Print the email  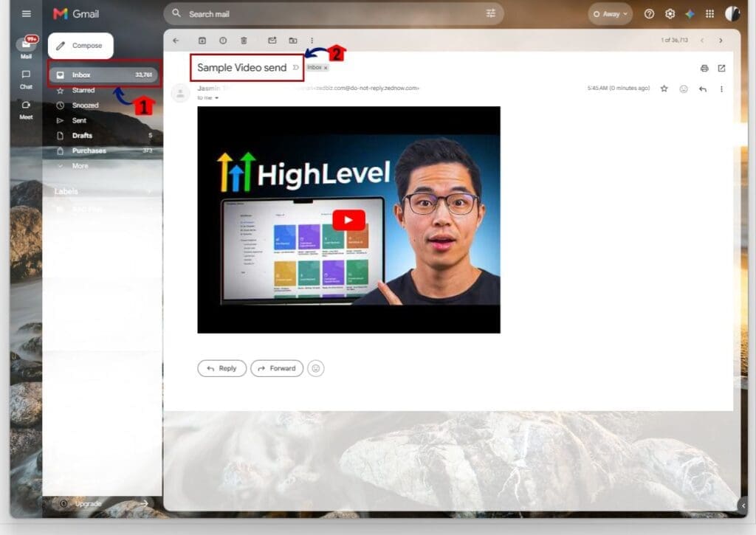(704, 69)
